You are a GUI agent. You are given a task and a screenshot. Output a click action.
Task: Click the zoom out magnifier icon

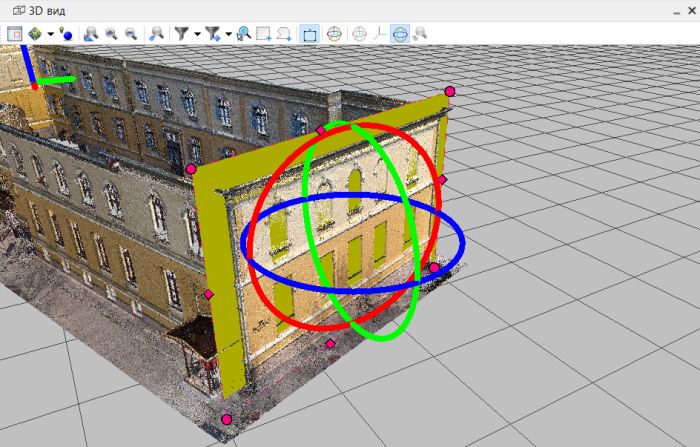[x=130, y=33]
